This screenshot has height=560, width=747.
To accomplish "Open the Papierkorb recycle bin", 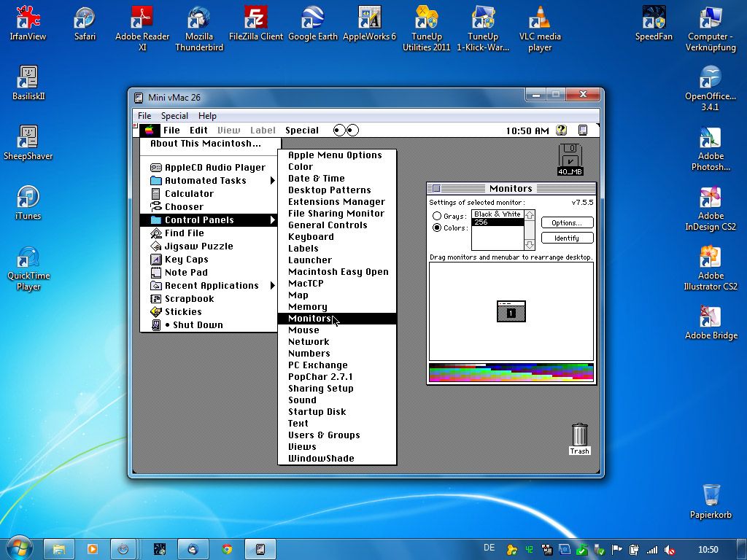I will [x=711, y=501].
